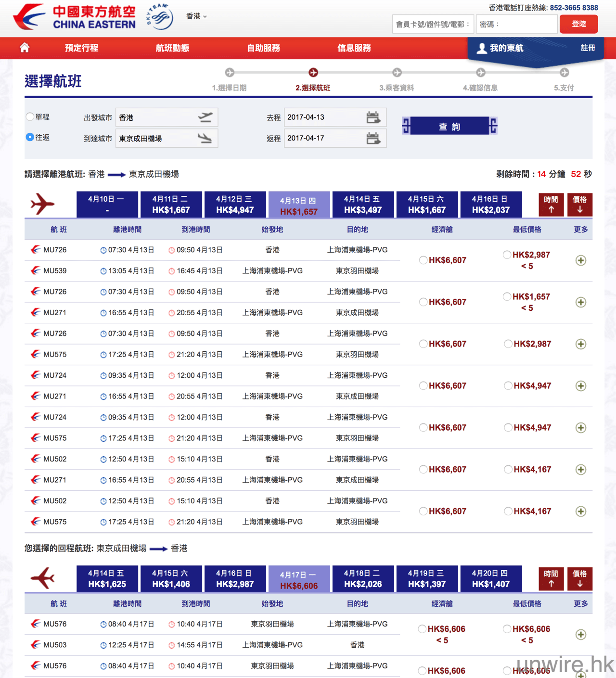The height and width of the screenshot is (678, 616).
Task: Select the 4月15日 六 HK$1,667 outbound date tab
Action: (427, 205)
